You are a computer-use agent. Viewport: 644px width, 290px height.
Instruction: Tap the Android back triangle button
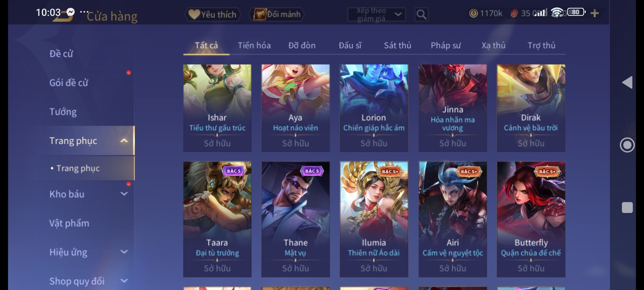(627, 82)
